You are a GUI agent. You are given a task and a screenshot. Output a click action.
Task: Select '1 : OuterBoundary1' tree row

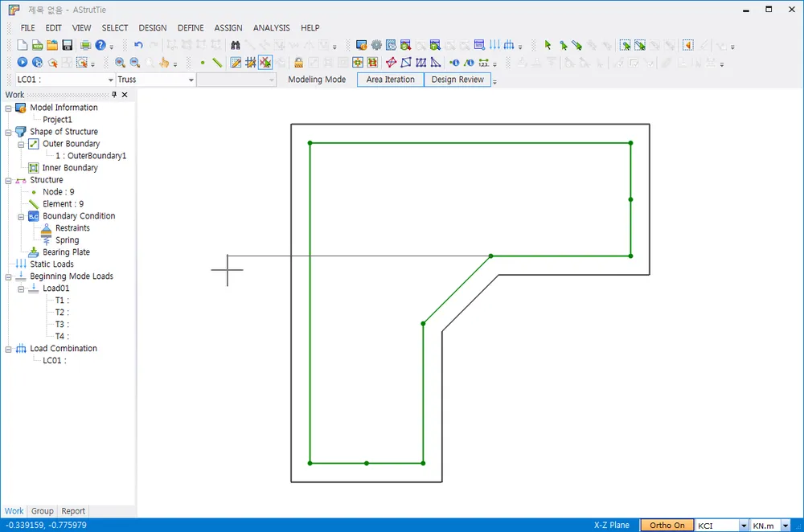pos(91,156)
